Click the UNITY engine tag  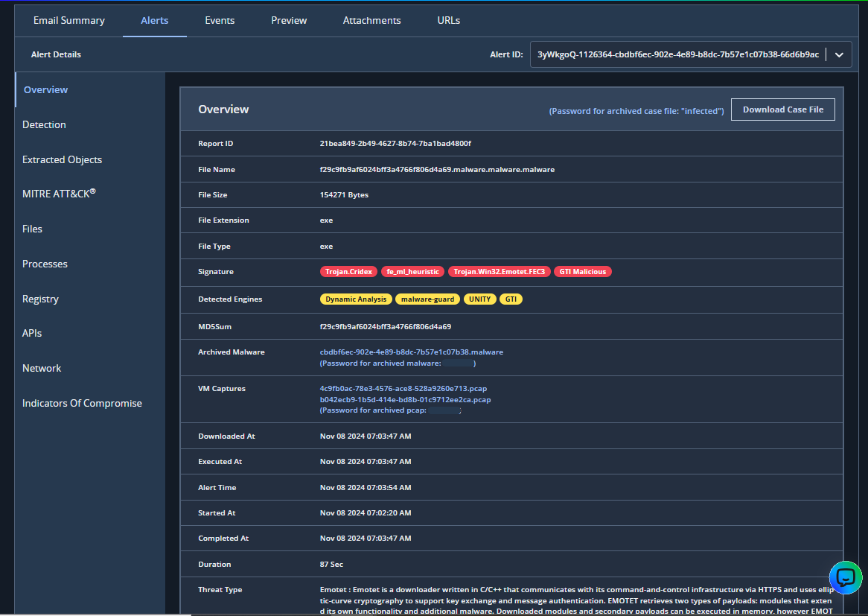[479, 299]
